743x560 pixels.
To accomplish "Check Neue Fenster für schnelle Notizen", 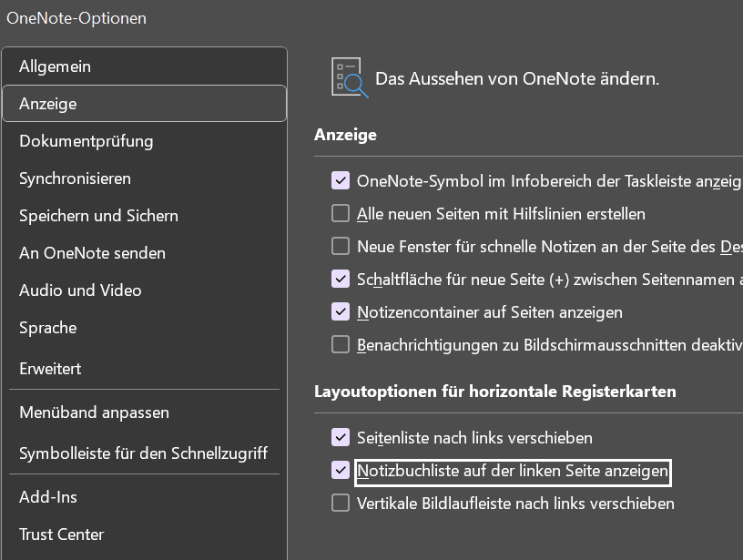I will pos(341,247).
